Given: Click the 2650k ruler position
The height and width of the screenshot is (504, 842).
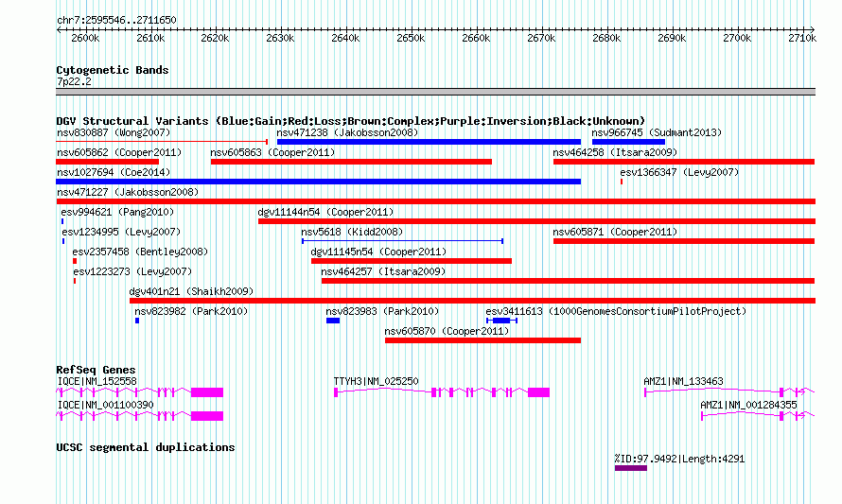Looking at the screenshot, I should tap(411, 38).
